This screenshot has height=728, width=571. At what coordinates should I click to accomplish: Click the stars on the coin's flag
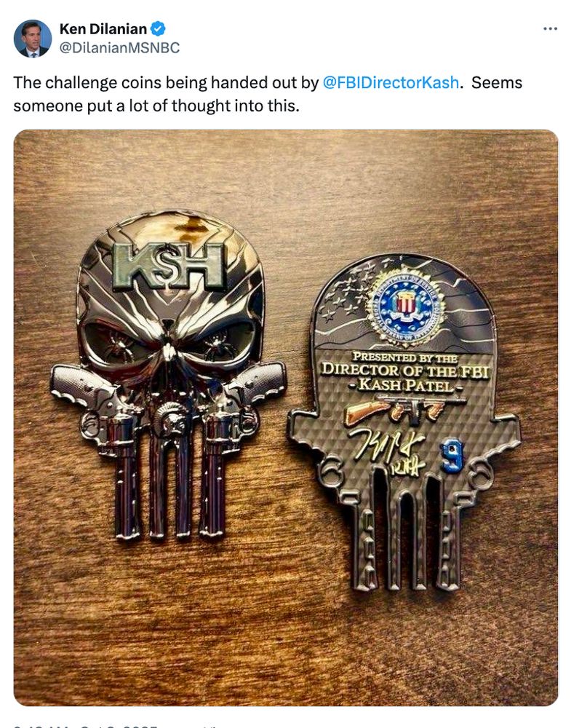tap(344, 293)
